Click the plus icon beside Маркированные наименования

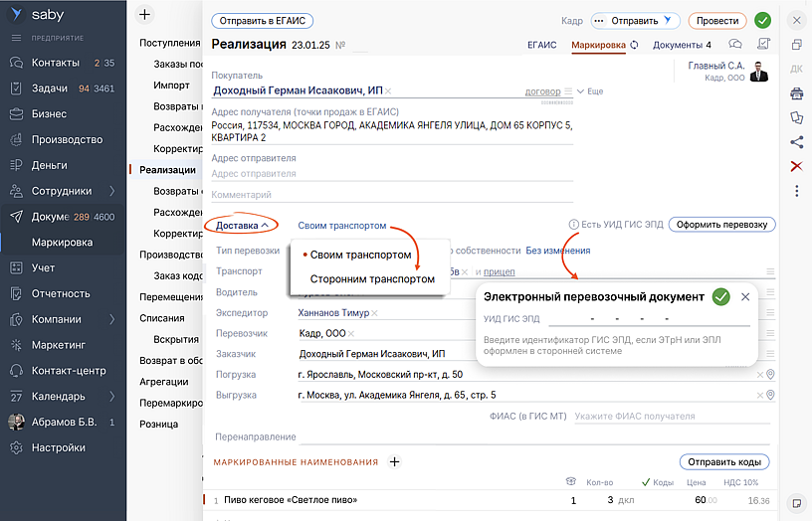click(x=394, y=461)
